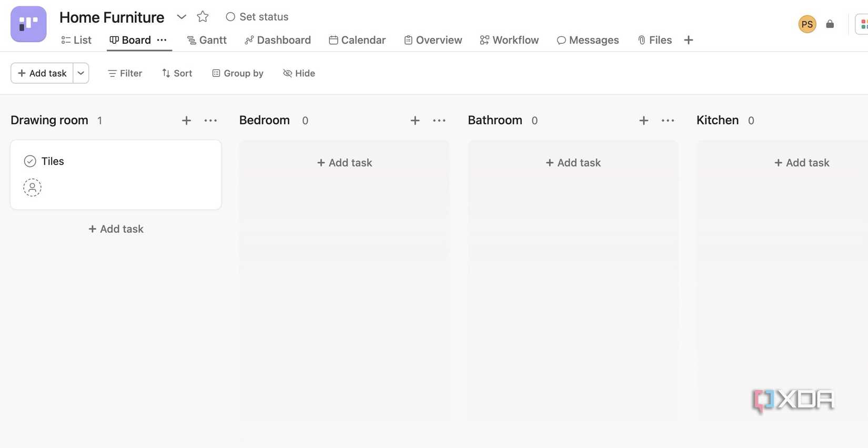
Task: Switch to the List view tab
Action: tap(76, 40)
